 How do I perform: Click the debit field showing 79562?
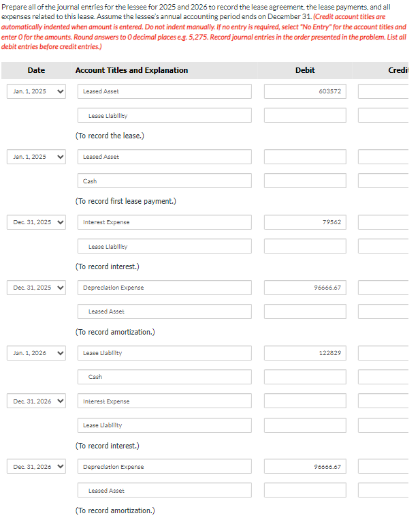tap(305, 222)
